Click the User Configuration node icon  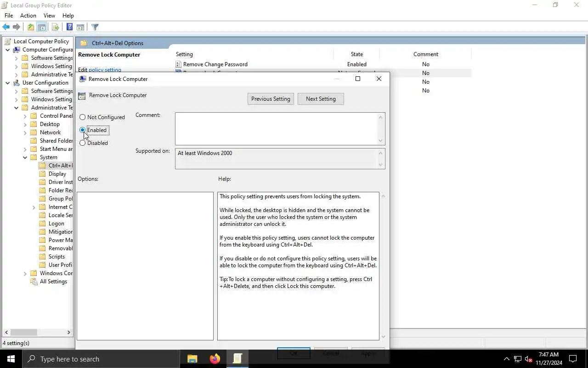coord(17,83)
